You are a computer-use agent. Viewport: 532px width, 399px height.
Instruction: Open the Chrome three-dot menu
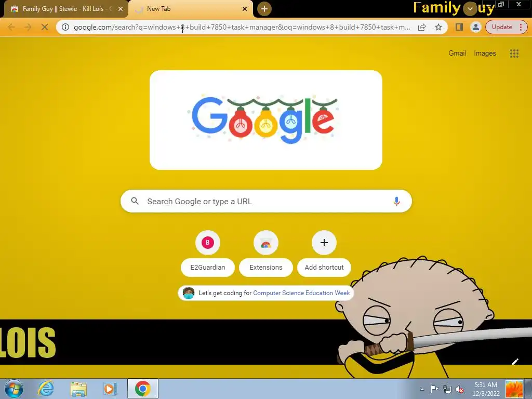(521, 27)
